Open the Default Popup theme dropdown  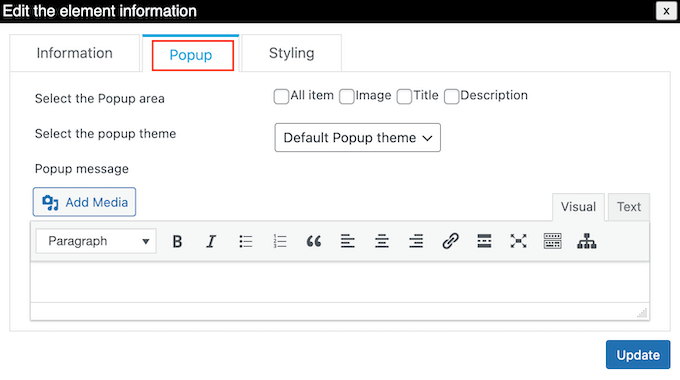point(357,138)
